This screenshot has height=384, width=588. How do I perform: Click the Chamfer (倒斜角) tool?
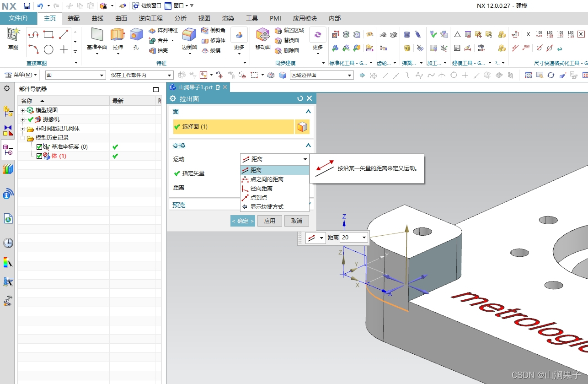[214, 30]
